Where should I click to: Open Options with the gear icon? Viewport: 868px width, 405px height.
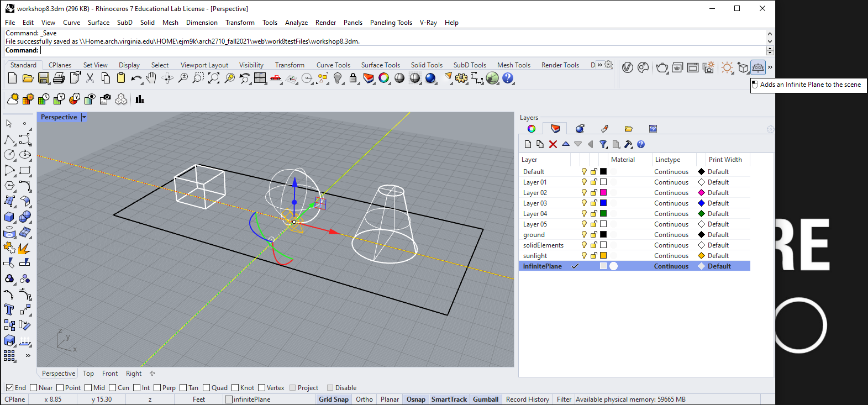461,78
